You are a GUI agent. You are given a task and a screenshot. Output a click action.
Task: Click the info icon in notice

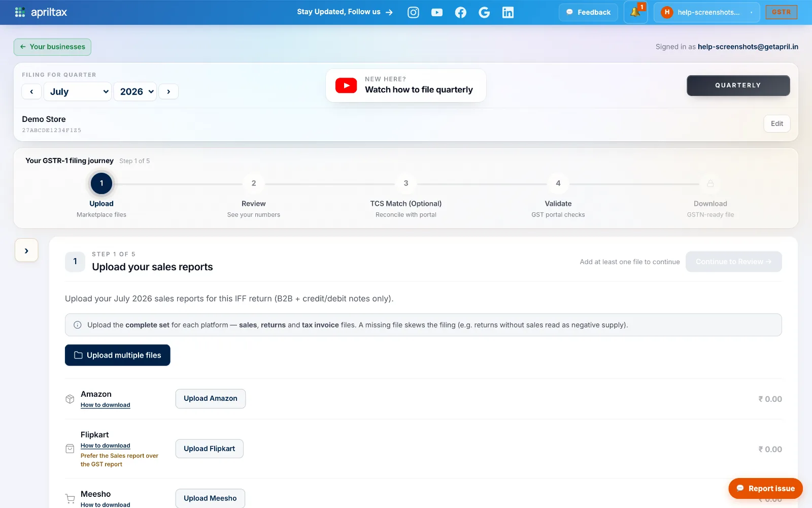point(78,325)
